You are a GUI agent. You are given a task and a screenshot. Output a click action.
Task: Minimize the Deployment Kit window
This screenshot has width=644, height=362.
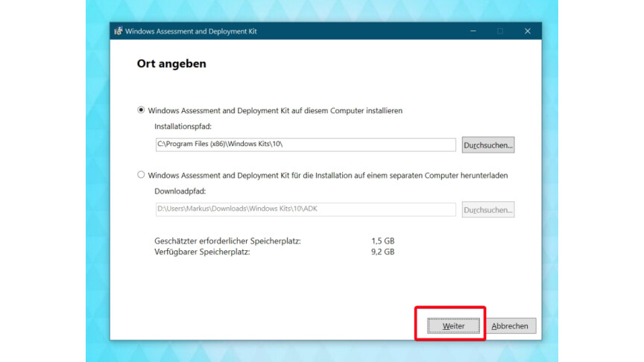pyautogui.click(x=473, y=31)
